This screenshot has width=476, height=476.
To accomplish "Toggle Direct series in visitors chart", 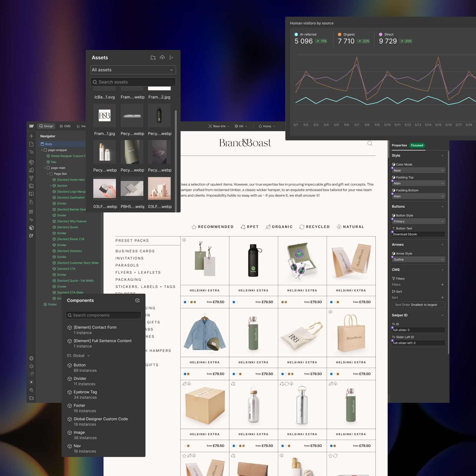I will pos(386,35).
